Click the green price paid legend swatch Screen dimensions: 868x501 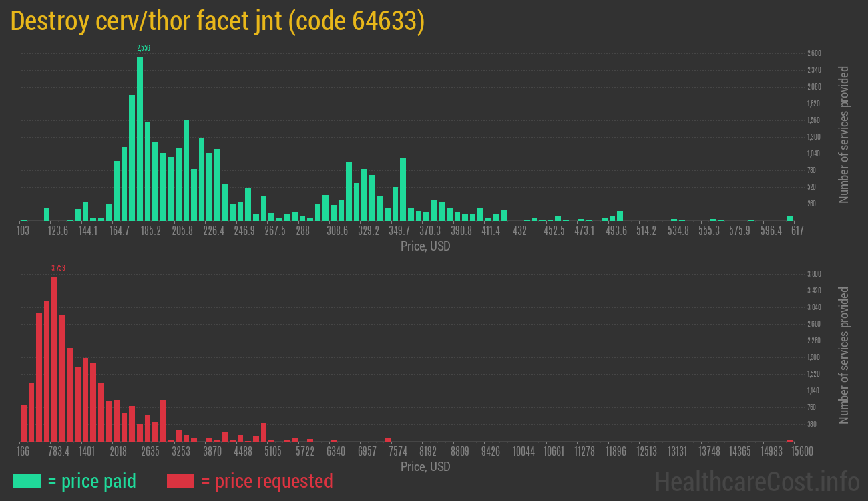point(27,481)
